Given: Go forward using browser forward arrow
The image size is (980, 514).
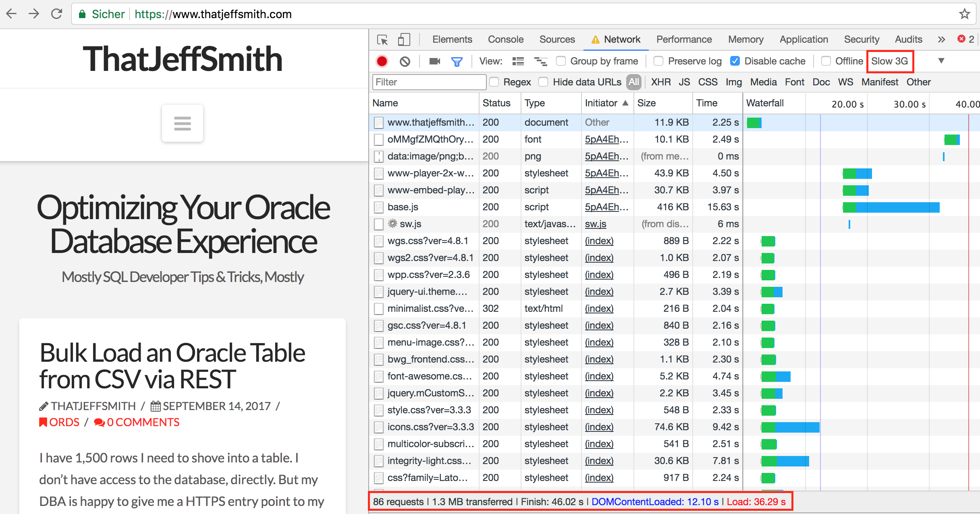Looking at the screenshot, I should 34,14.
